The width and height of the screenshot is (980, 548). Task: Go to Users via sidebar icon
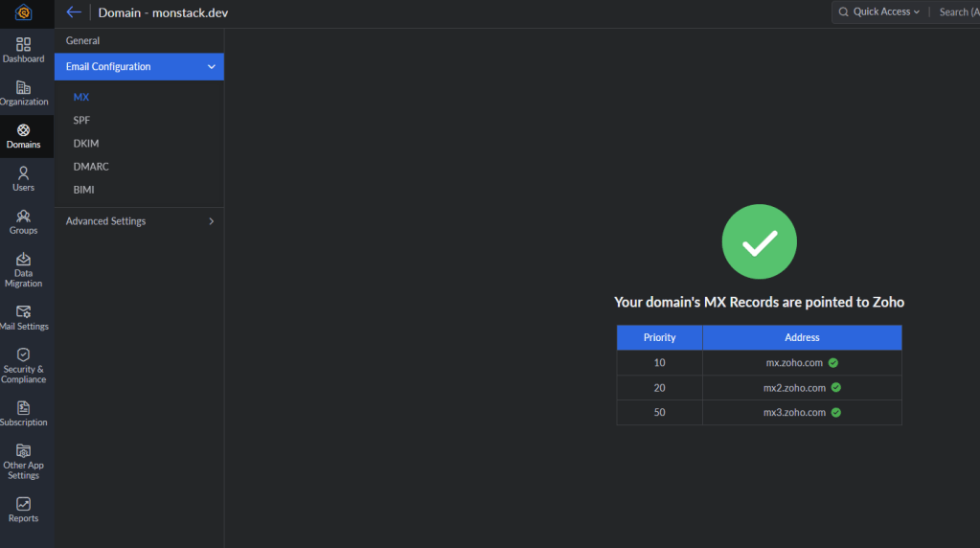click(24, 173)
